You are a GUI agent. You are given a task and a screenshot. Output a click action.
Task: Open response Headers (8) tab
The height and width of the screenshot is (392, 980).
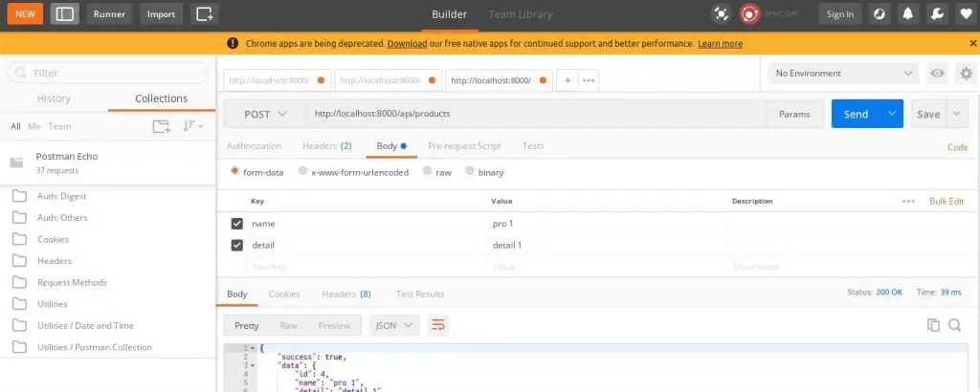click(x=346, y=294)
